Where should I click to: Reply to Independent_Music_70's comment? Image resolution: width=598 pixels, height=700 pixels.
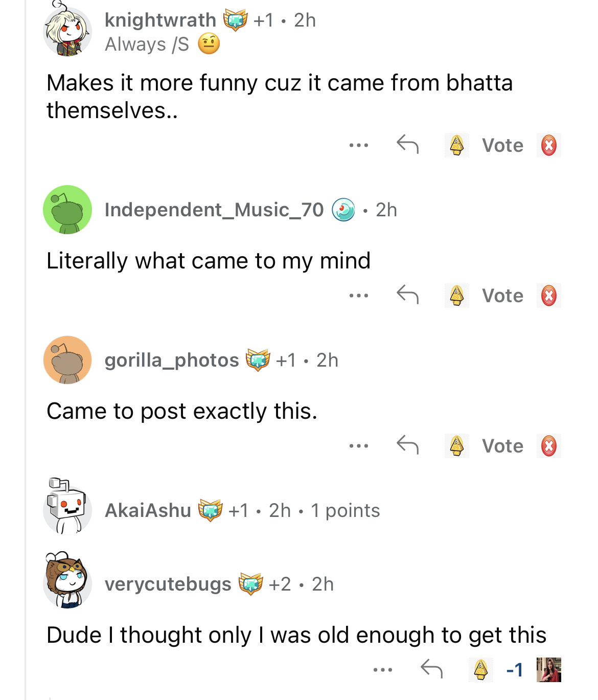[407, 295]
